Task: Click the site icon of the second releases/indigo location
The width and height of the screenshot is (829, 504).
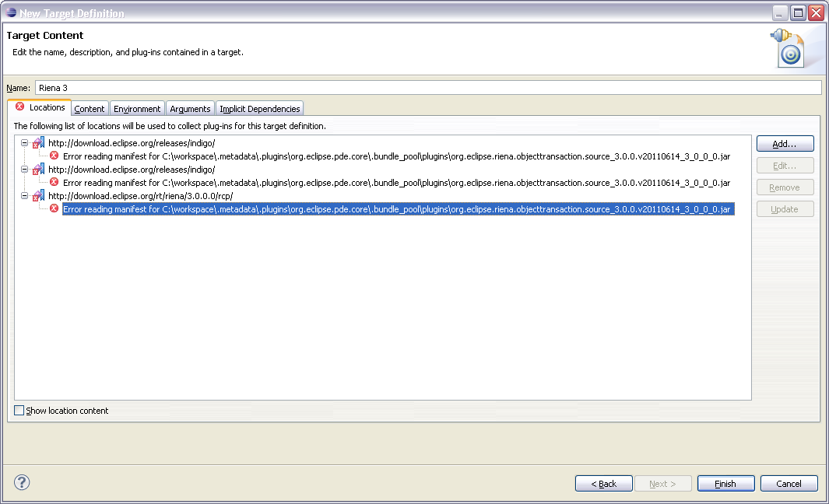Action: [39, 169]
